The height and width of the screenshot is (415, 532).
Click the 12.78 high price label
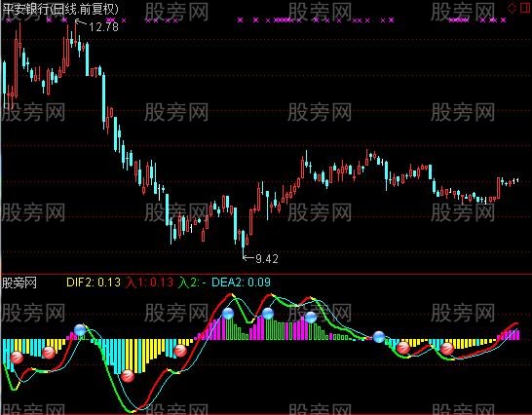(103, 27)
